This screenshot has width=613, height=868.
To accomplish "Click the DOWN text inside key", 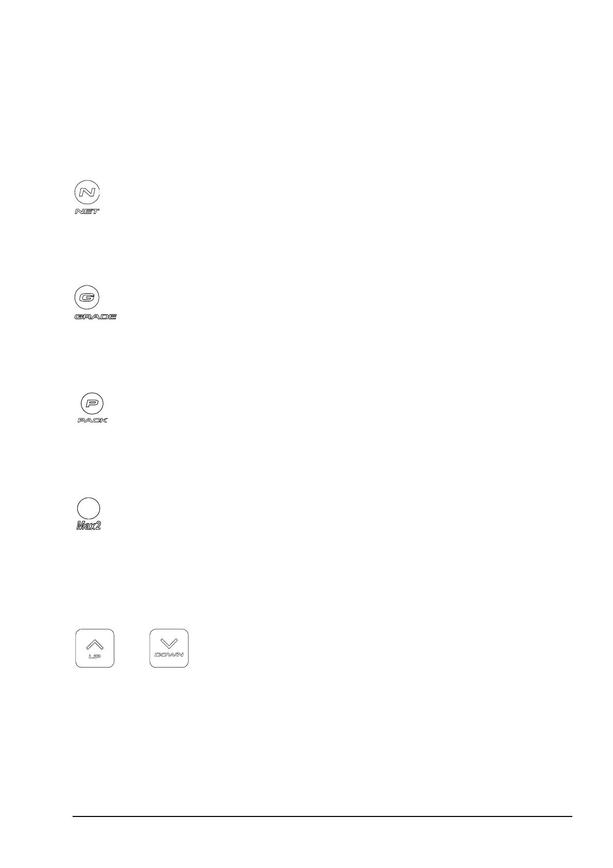I will coord(169,655).
